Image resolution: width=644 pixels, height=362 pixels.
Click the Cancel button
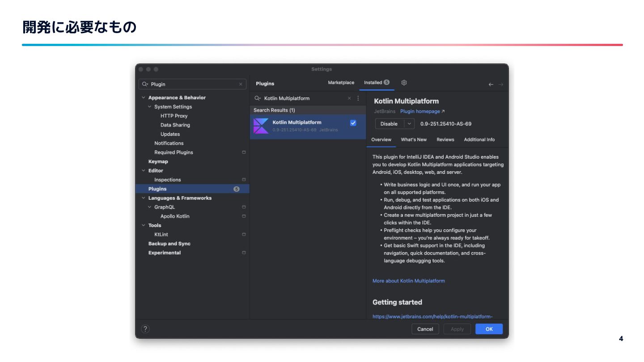(425, 329)
